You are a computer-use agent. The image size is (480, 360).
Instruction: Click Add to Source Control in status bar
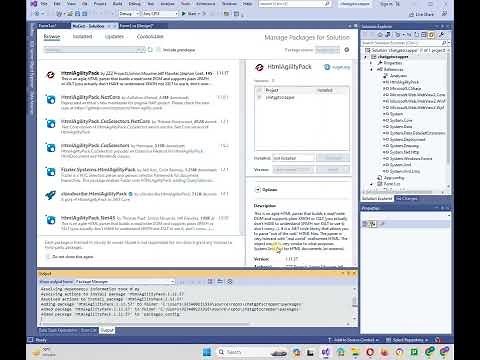pyautogui.click(x=354, y=340)
